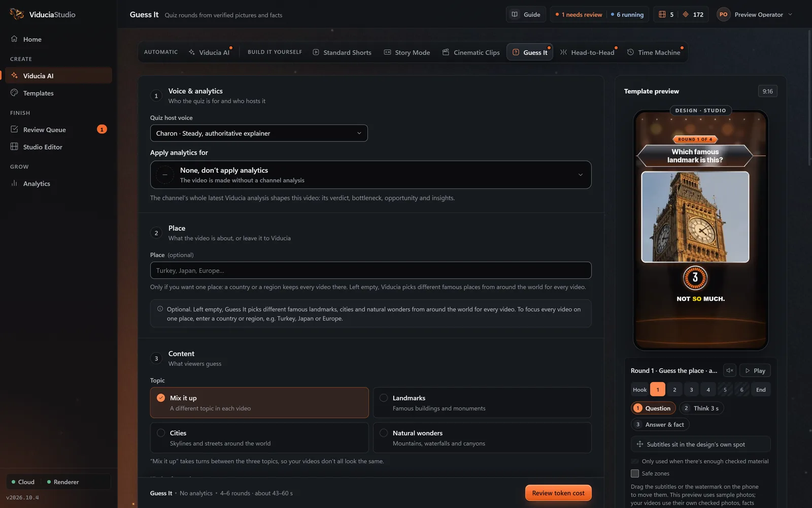Jump to round 3 in preview

[691, 390]
